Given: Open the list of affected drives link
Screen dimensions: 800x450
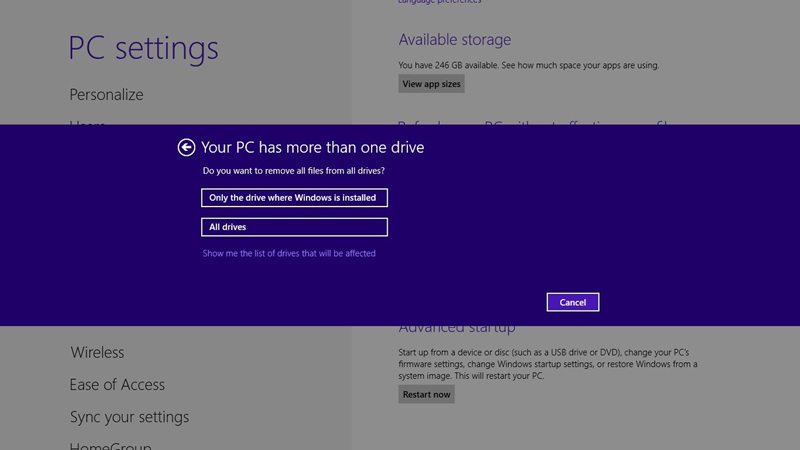Looking at the screenshot, I should tap(289, 254).
